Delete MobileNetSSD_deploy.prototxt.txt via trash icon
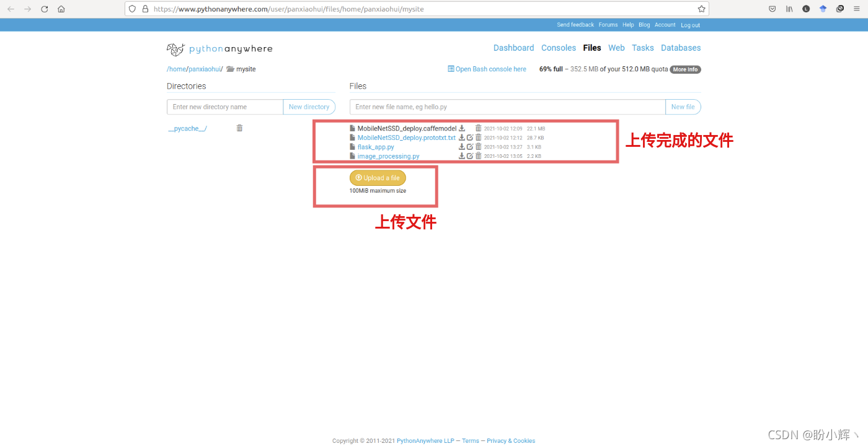This screenshot has width=868, height=446. (x=478, y=138)
